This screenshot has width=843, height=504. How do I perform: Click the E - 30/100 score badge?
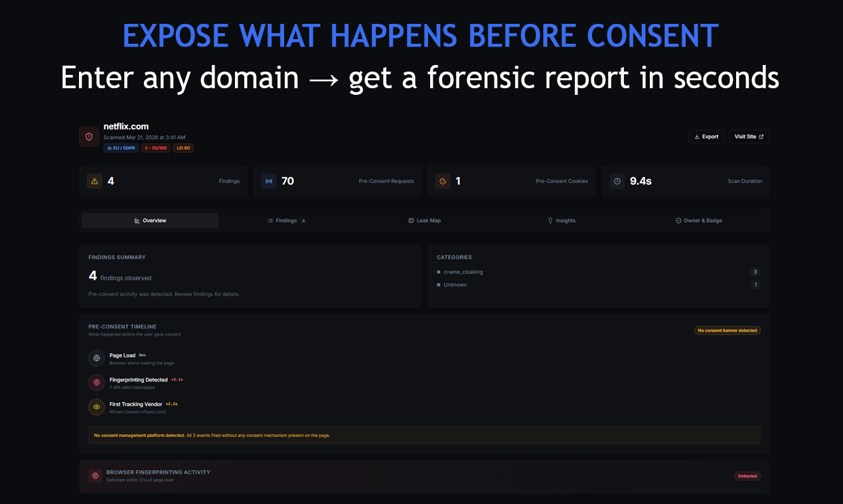(x=156, y=149)
